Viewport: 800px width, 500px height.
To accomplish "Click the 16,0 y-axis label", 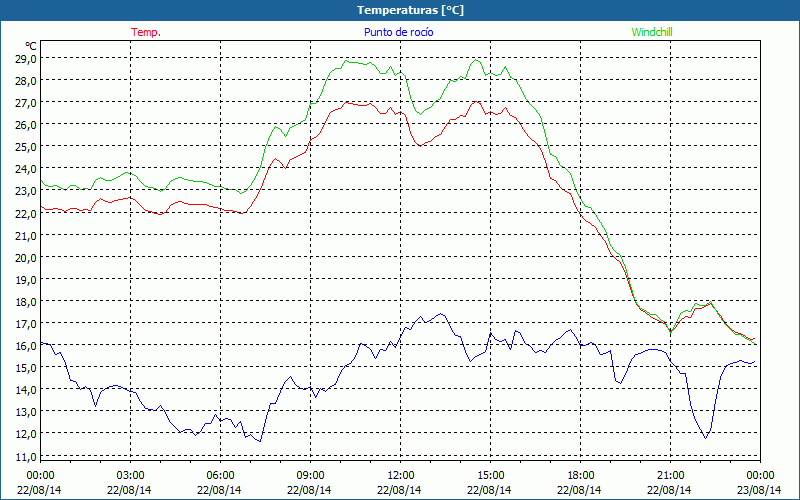I will coord(26,345).
